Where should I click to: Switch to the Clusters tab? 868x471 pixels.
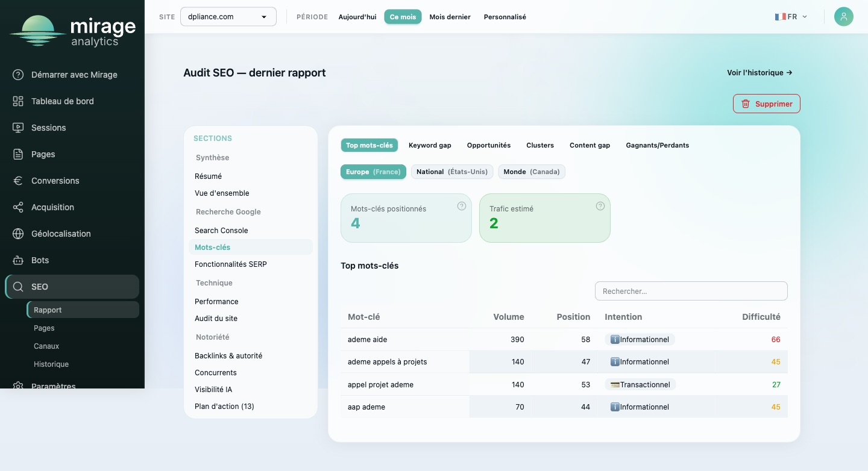point(540,145)
